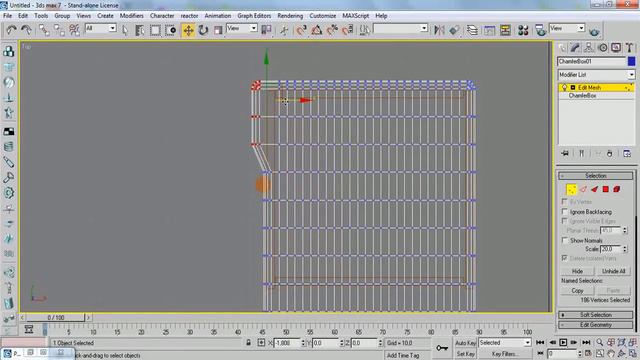Open the Layer Manager icon
640x360 pixels.
coord(472,30)
